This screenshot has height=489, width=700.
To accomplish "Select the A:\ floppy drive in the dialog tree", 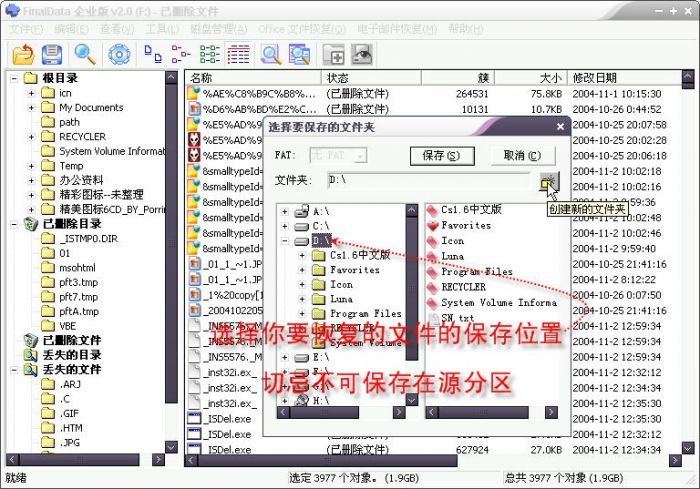I will [x=321, y=212].
